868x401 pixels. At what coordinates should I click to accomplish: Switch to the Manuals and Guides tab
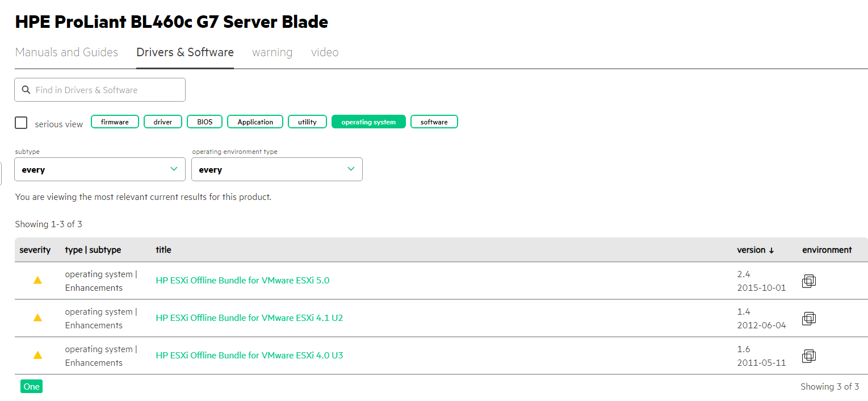coord(66,52)
